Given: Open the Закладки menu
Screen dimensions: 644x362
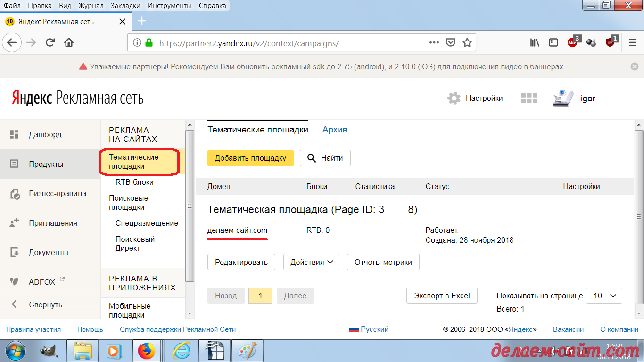Looking at the screenshot, I should click(x=125, y=6).
